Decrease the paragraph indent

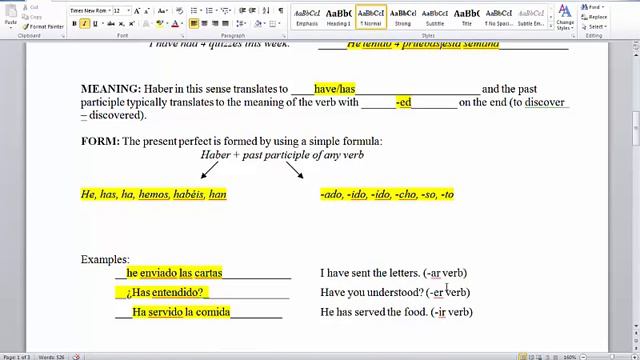tap(242, 11)
